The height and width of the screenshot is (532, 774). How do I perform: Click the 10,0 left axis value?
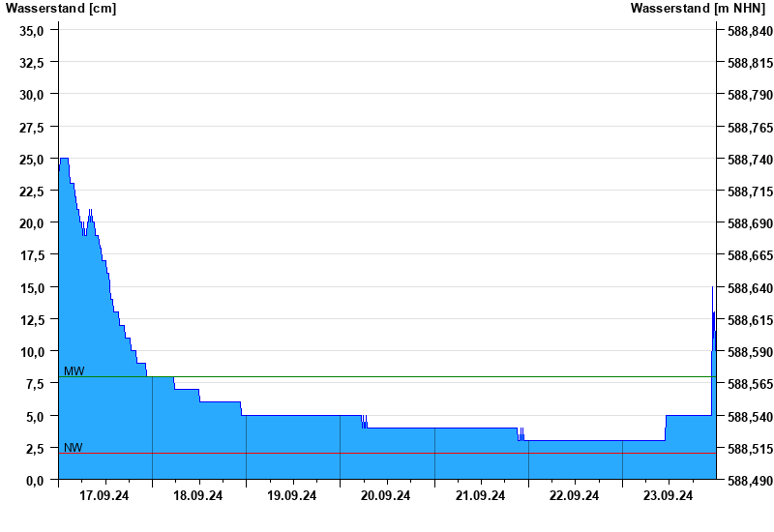(x=31, y=352)
